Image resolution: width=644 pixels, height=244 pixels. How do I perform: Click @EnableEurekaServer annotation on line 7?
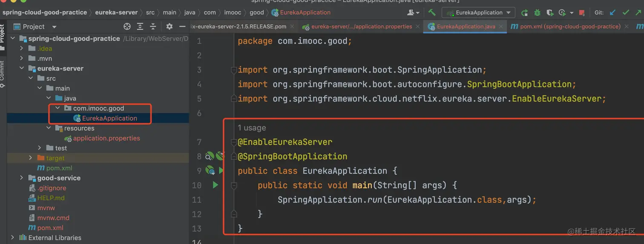285,142
